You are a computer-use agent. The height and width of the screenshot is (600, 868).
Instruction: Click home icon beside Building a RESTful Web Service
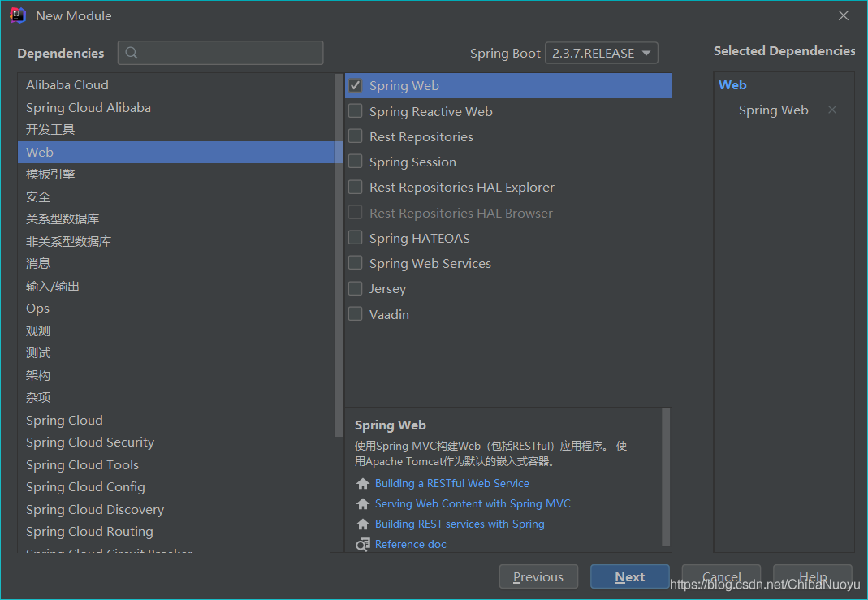[363, 483]
